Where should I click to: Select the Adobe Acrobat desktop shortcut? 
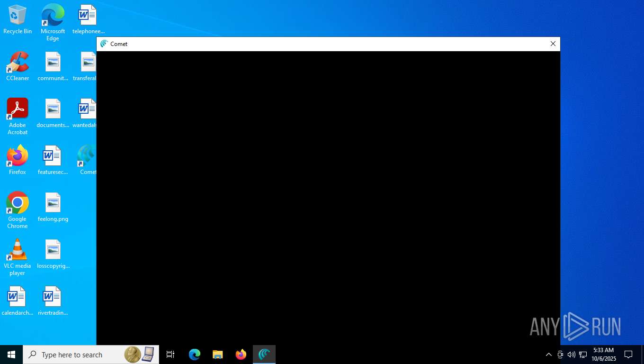click(x=18, y=117)
